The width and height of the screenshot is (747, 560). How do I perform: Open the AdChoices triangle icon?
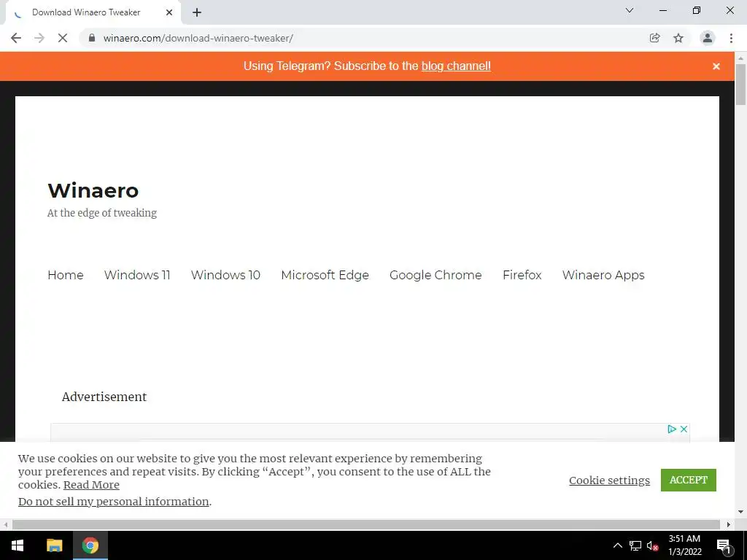(x=672, y=429)
